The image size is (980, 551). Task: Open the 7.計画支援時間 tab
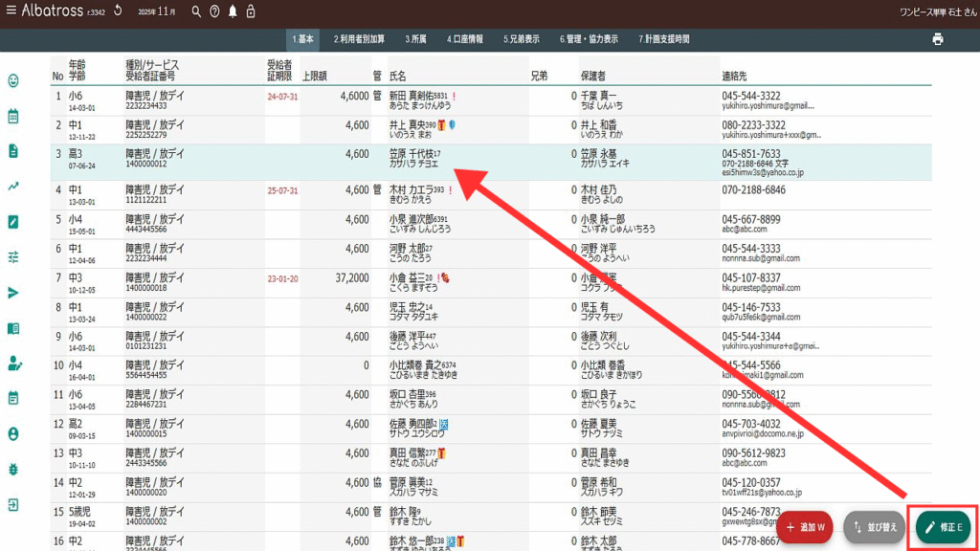coord(663,39)
